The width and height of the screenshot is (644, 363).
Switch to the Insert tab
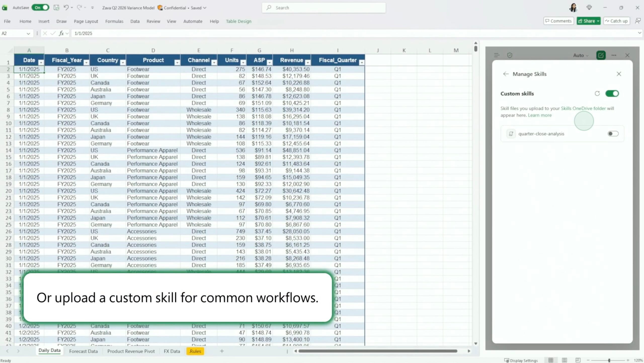click(x=44, y=21)
